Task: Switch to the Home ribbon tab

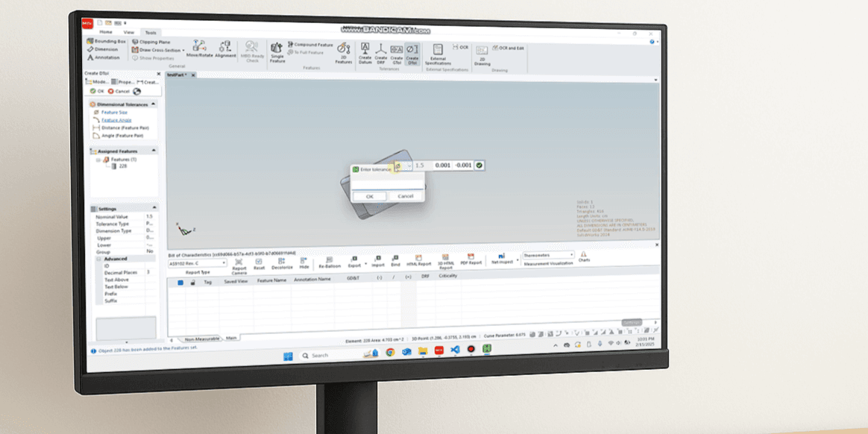Action: click(106, 33)
